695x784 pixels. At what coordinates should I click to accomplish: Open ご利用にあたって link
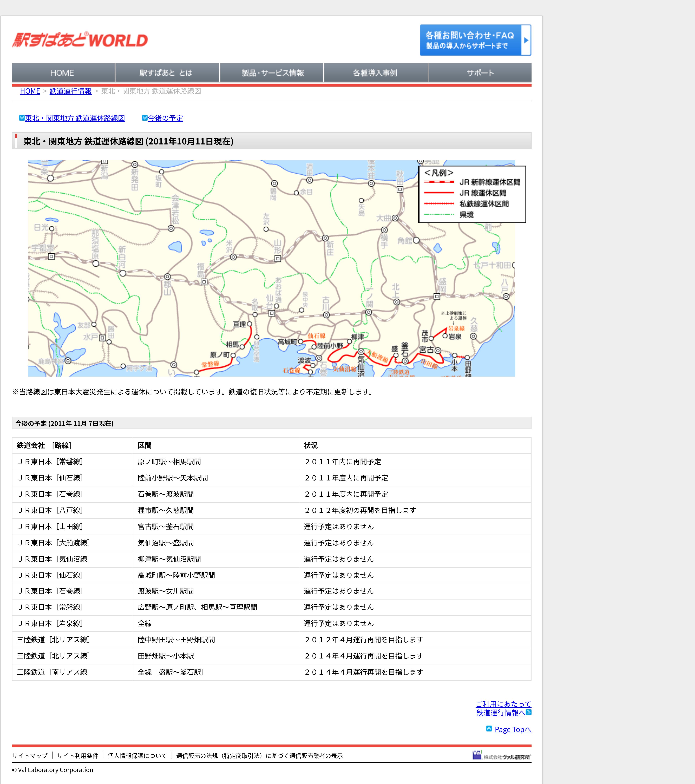pos(503,704)
